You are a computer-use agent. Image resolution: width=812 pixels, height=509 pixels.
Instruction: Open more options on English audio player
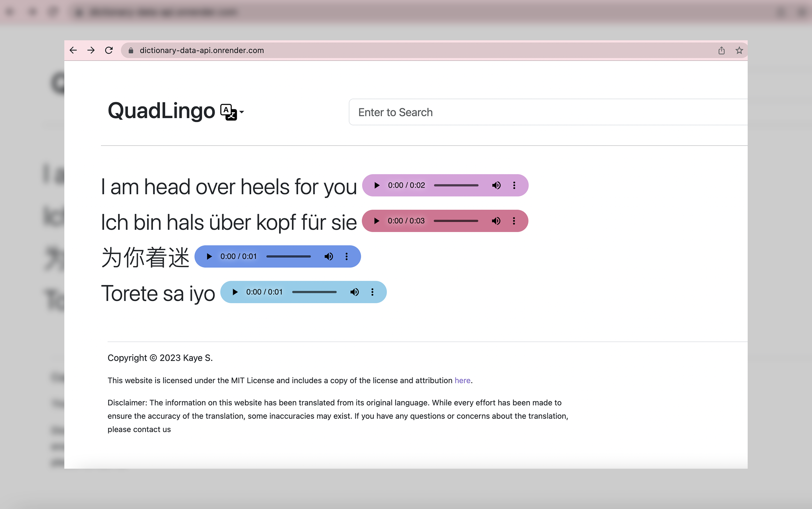click(514, 186)
